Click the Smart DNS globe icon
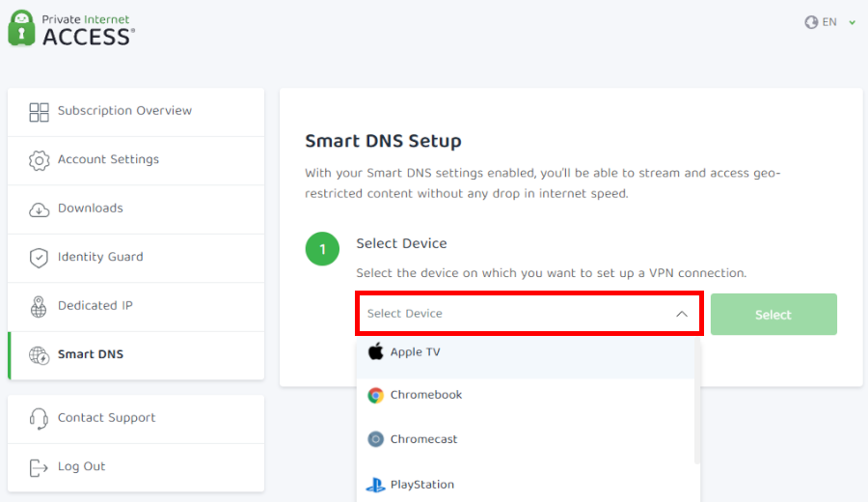868x502 pixels. (39, 355)
